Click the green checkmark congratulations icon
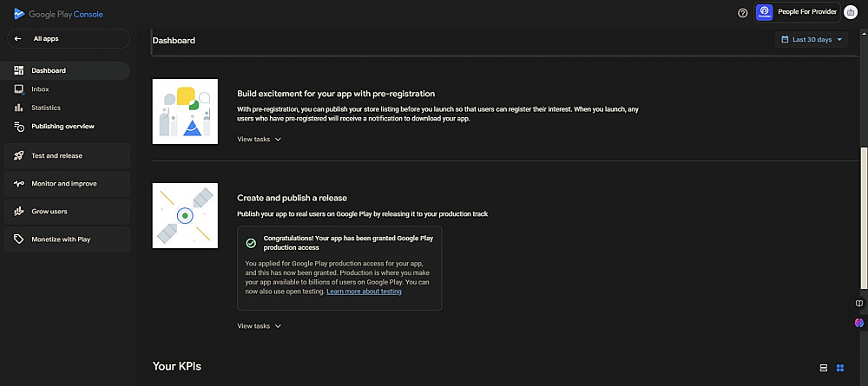Screen dimensions: 868x386 tap(251, 244)
